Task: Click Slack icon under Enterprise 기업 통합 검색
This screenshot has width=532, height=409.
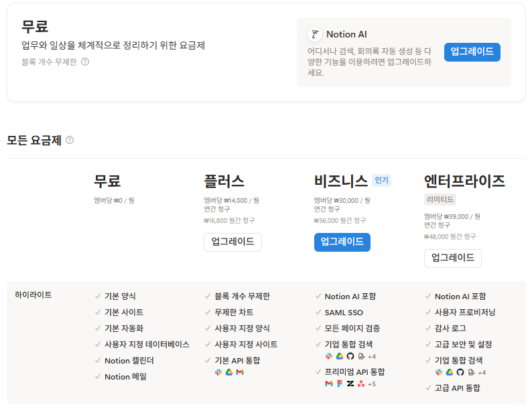Action: click(439, 372)
